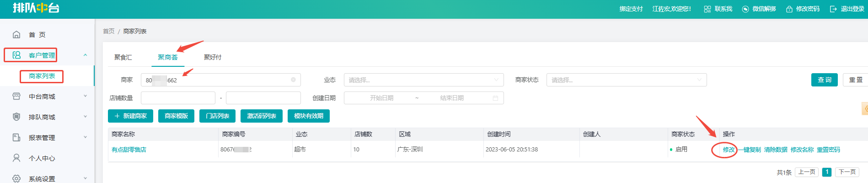868x183 pixels.
Task: Switch to the 聚好付 tab
Action: coord(213,57)
